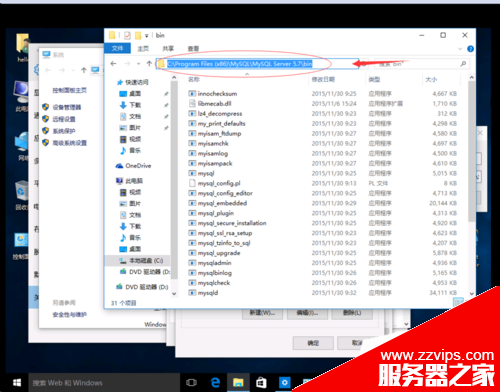Open 音乐 under 快速访问

pyautogui.click(x=135, y=150)
